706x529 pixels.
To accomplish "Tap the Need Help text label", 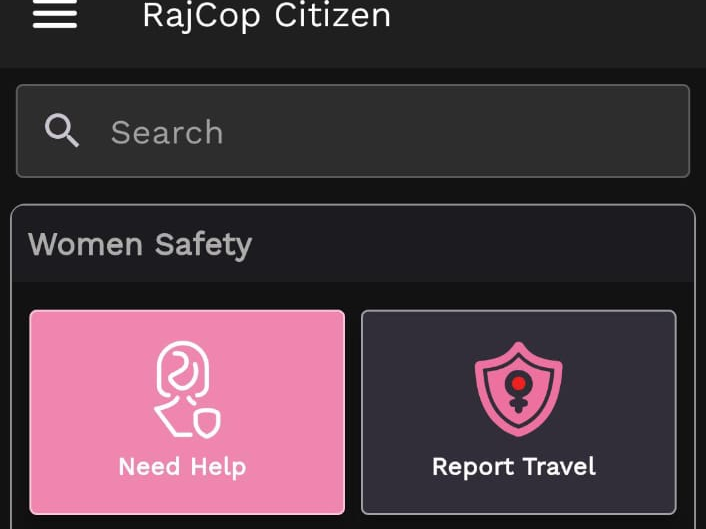I will coord(182,467).
